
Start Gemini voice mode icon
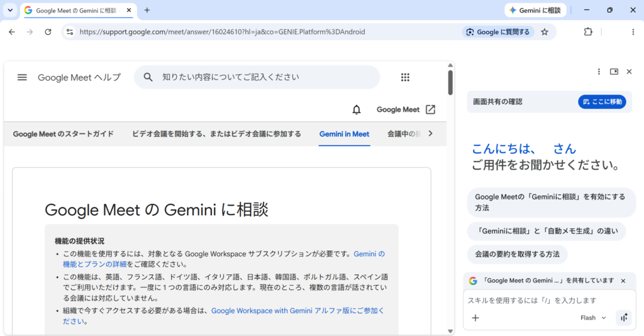click(624, 318)
